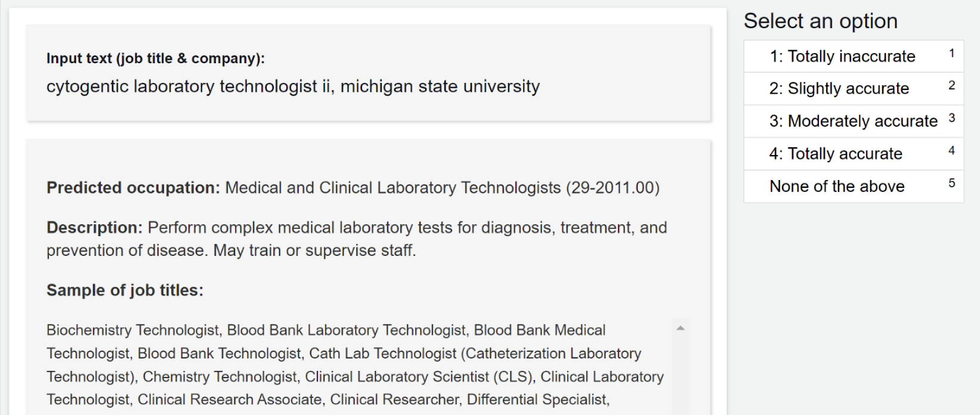Click the shortcut key badge 4
The image size is (980, 415).
pyautogui.click(x=951, y=151)
